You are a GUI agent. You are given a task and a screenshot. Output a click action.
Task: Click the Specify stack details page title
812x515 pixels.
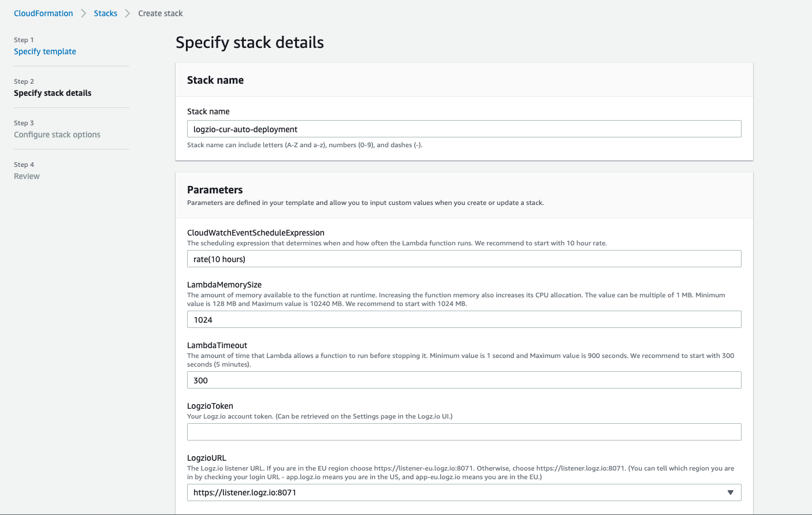coord(249,43)
